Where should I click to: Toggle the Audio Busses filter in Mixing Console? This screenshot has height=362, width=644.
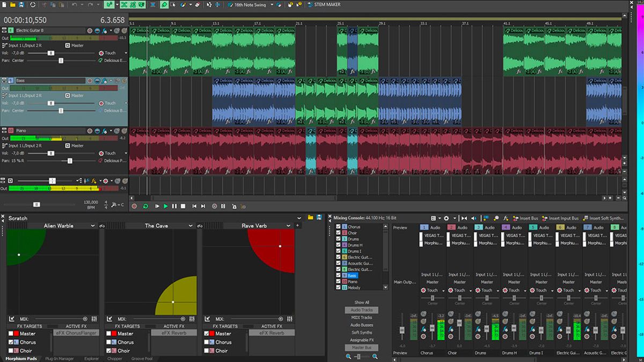[362, 325]
